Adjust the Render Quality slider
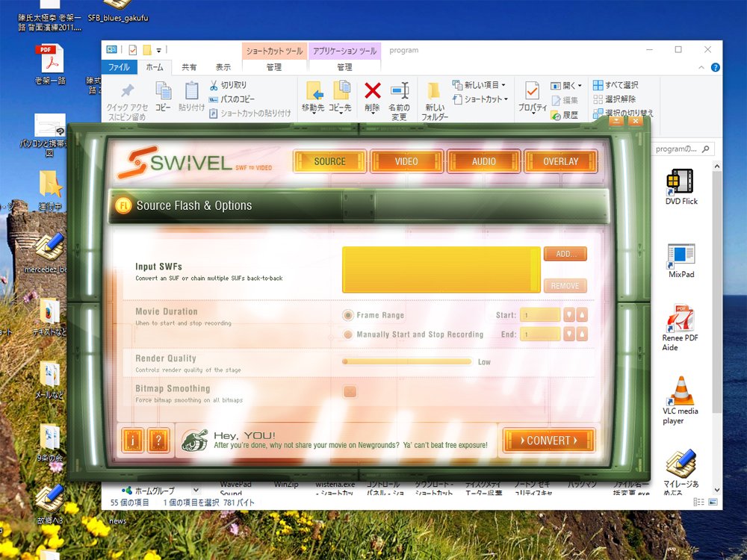 [407, 361]
